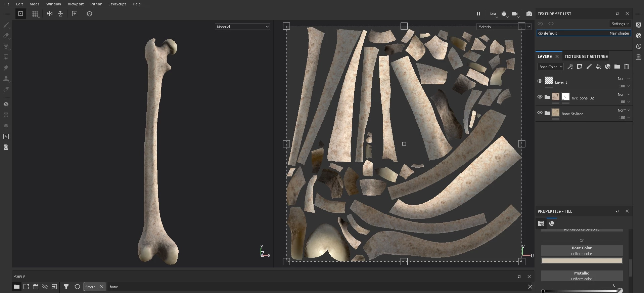Add a new paint layer
The height and width of the screenshot is (293, 644).
589,67
